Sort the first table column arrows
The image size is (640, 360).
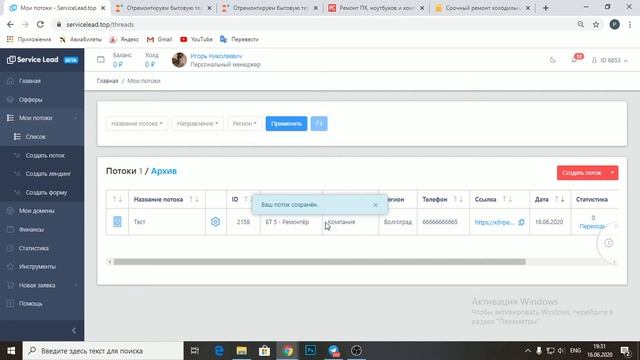(117, 199)
